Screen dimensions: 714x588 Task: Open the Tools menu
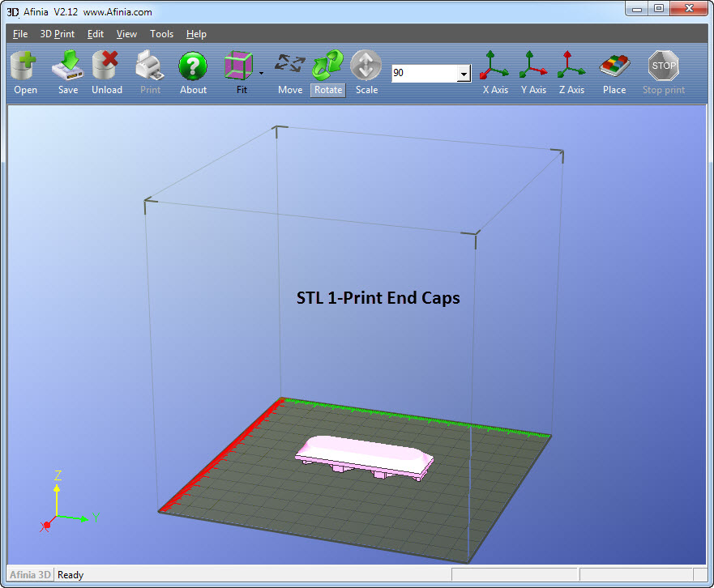(x=161, y=34)
